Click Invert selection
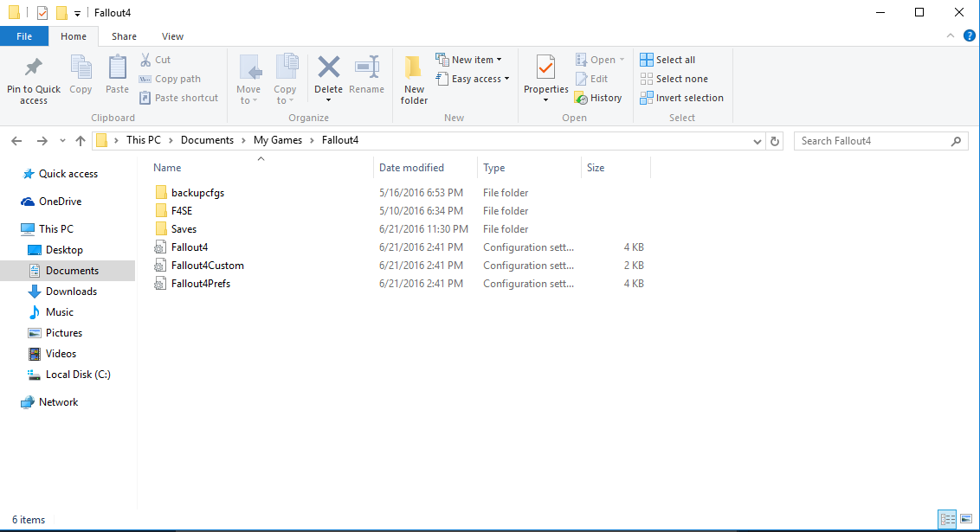The image size is (980, 532). (681, 98)
